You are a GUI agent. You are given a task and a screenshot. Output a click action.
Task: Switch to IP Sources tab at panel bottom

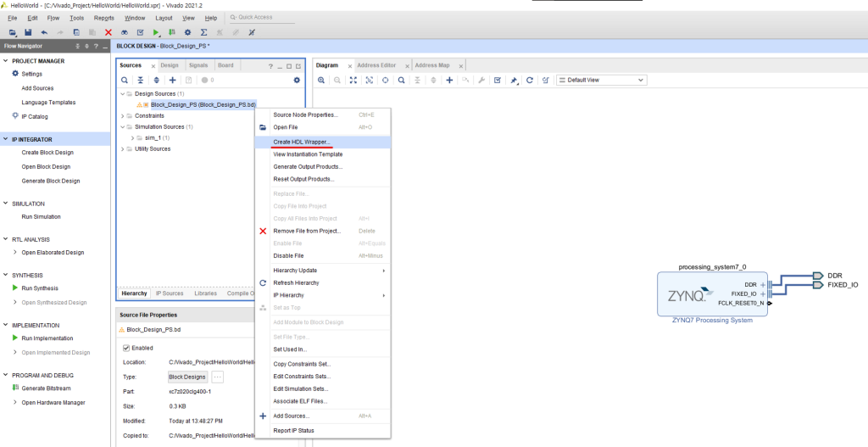170,293
